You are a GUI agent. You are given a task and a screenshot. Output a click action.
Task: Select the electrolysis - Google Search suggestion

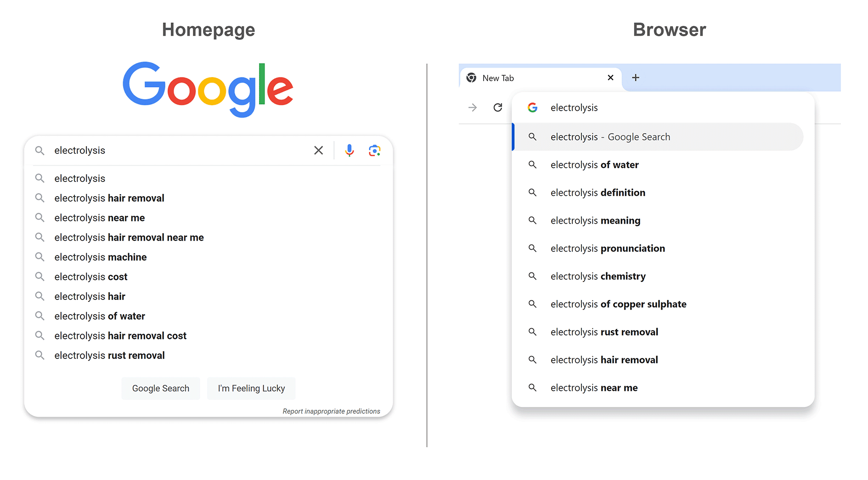pos(610,136)
